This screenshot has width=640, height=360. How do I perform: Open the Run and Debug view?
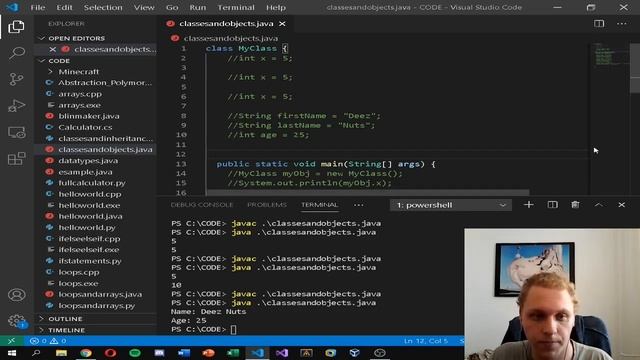16,106
